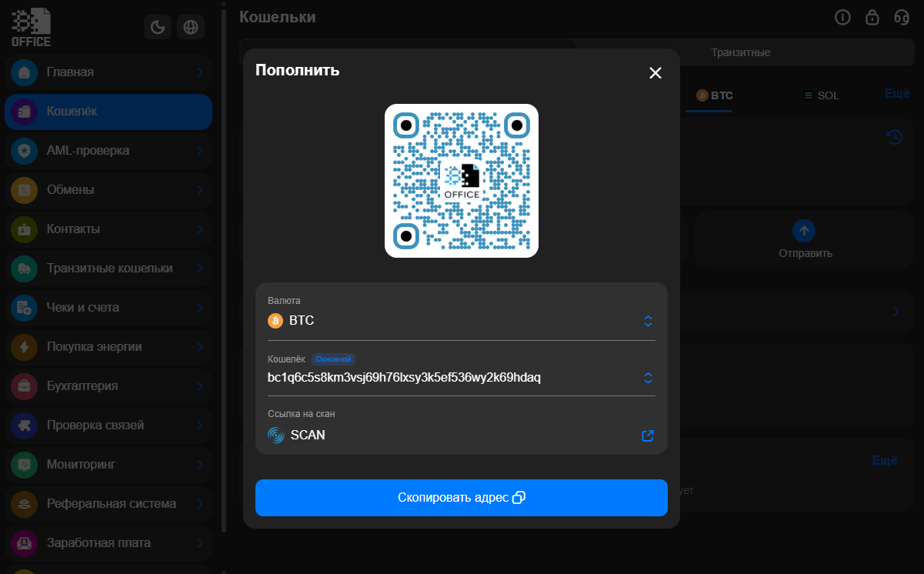This screenshot has width=924, height=574.
Task: Click the Мониторинг icon
Action: 24,465
